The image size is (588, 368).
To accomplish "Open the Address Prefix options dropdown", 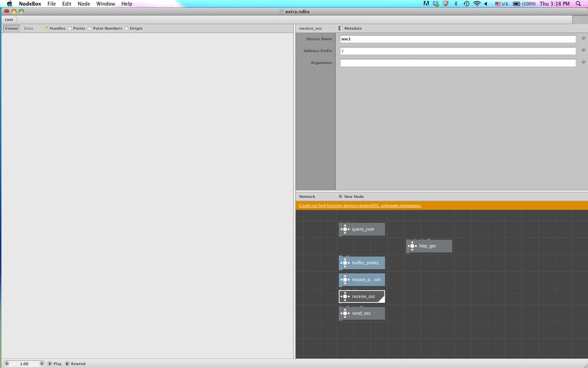I will pyautogui.click(x=583, y=50).
